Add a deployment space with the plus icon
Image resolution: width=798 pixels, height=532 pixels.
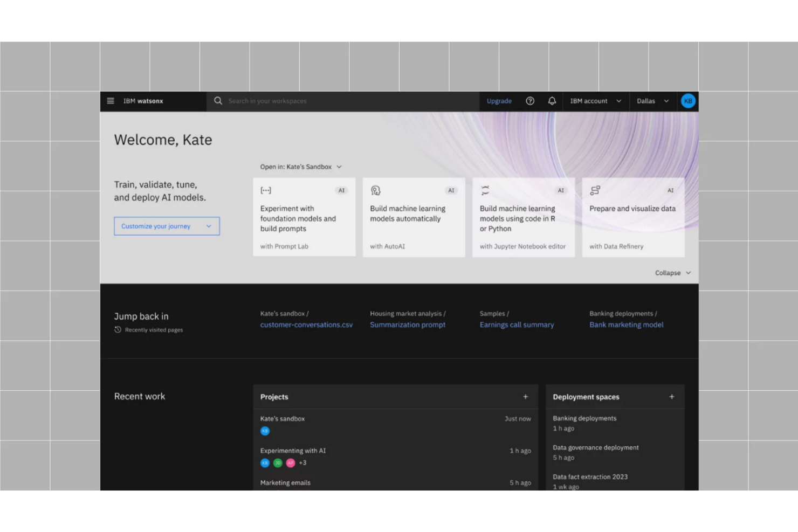672,397
